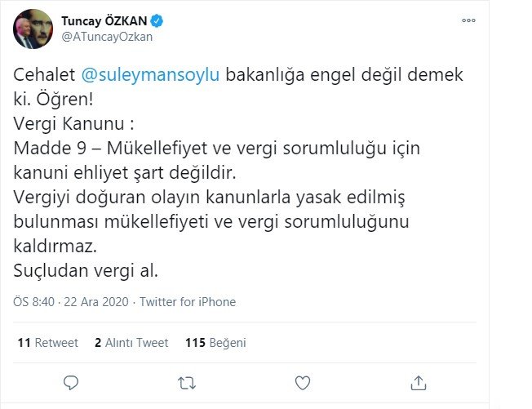532x409 pixels.
Task: Click the ÖS 8:40 timestamp
Action: point(33,302)
